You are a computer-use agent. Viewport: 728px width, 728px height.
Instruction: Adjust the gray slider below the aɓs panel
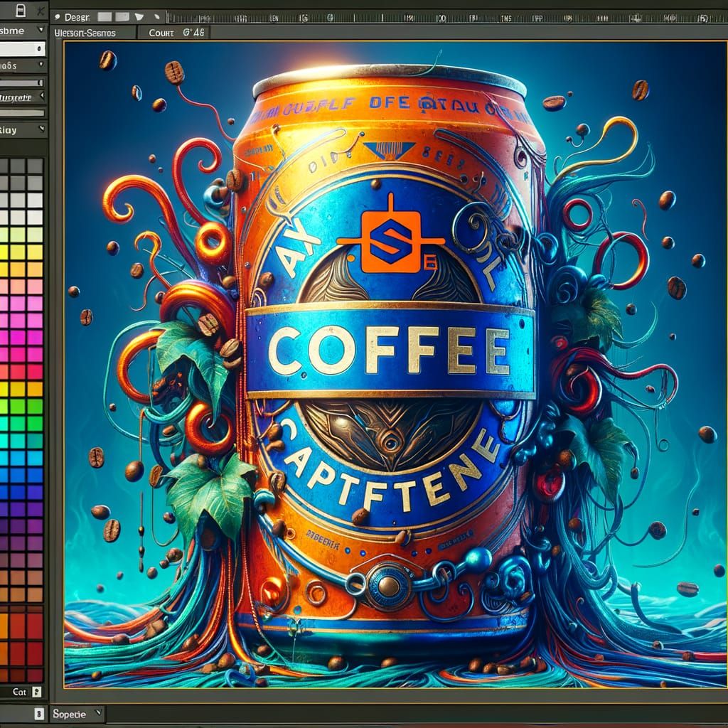(x=20, y=83)
